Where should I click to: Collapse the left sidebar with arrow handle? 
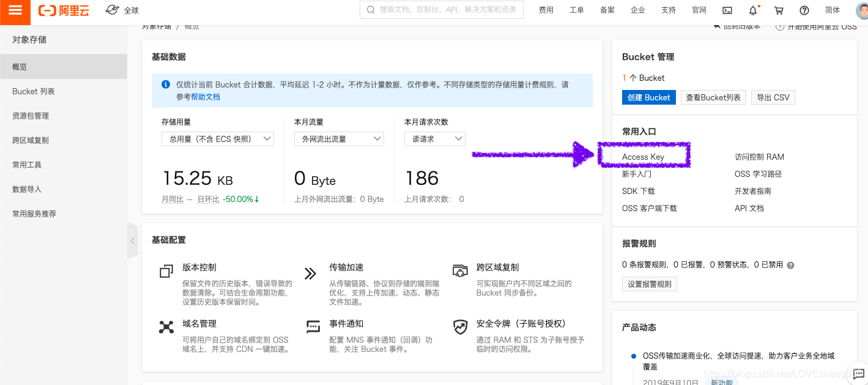[x=133, y=241]
